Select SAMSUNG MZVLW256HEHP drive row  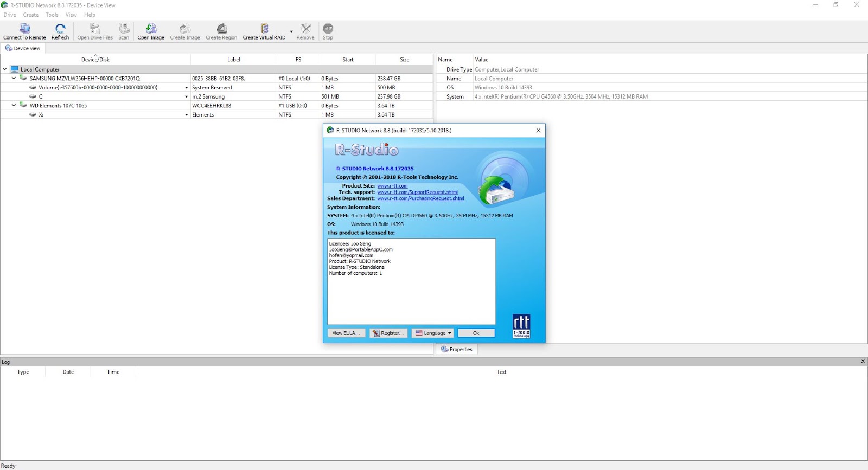coord(216,79)
